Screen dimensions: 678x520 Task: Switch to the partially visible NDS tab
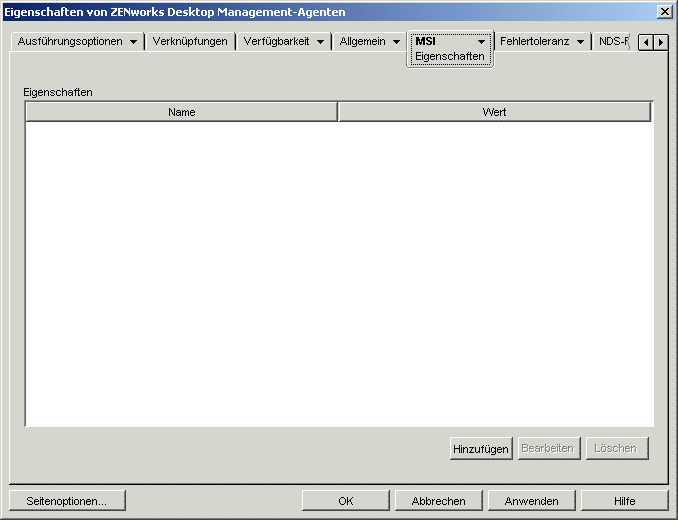point(613,41)
